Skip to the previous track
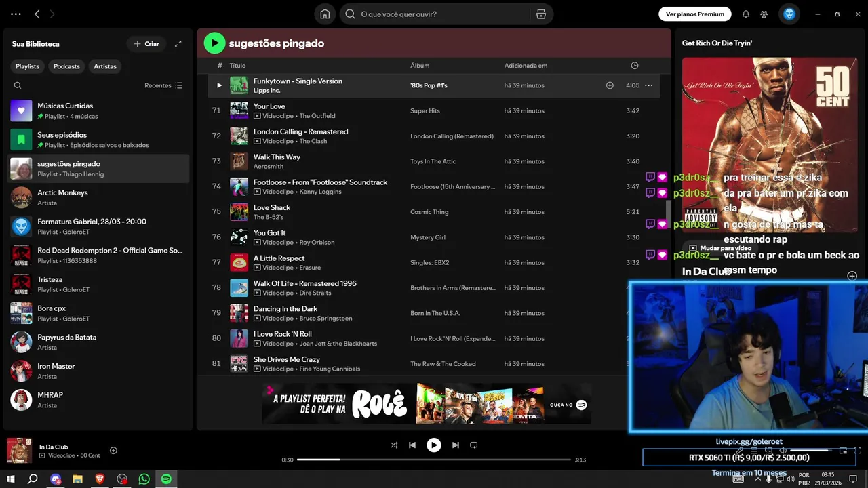 [412, 445]
